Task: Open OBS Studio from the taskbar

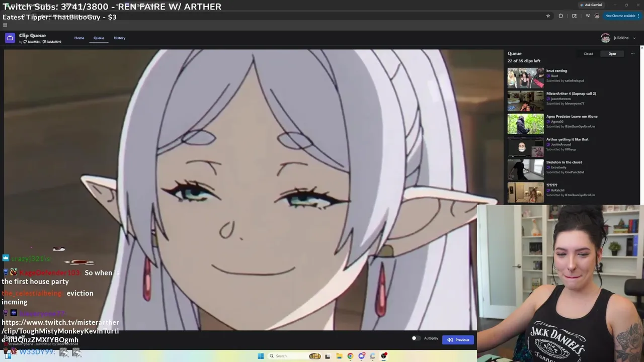Action: pos(384,356)
